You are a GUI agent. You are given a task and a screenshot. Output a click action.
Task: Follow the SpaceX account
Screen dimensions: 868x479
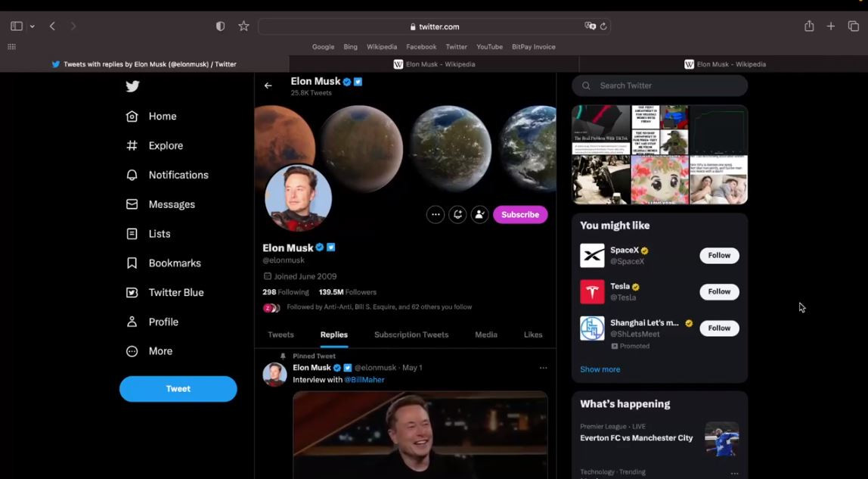[719, 255]
